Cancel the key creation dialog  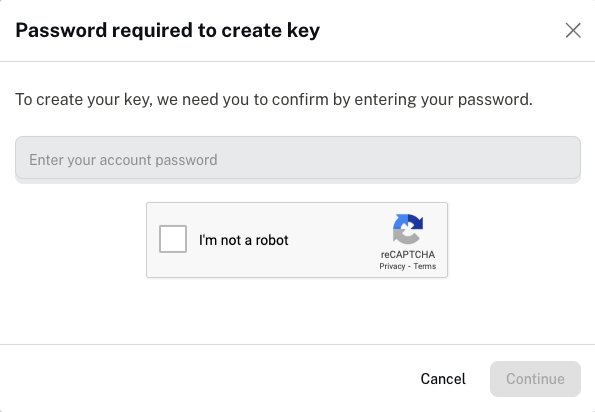(443, 379)
